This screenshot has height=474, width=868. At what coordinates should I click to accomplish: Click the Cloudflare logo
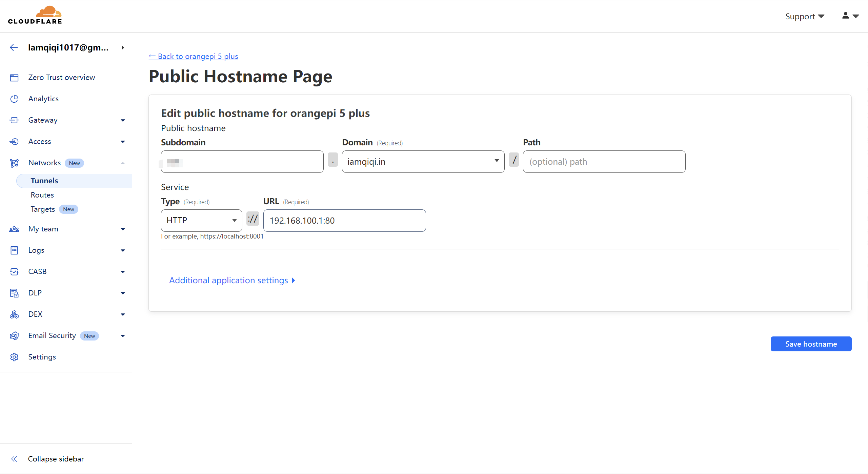[x=35, y=15]
